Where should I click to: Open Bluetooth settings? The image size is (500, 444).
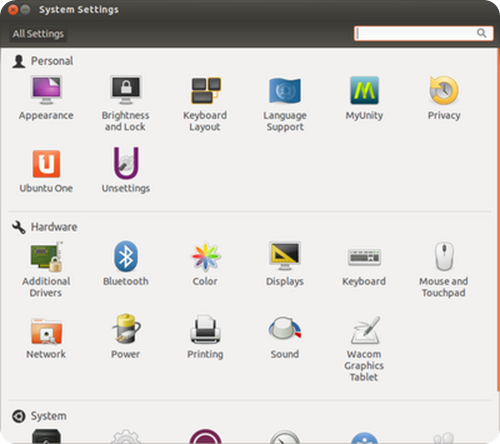click(126, 264)
